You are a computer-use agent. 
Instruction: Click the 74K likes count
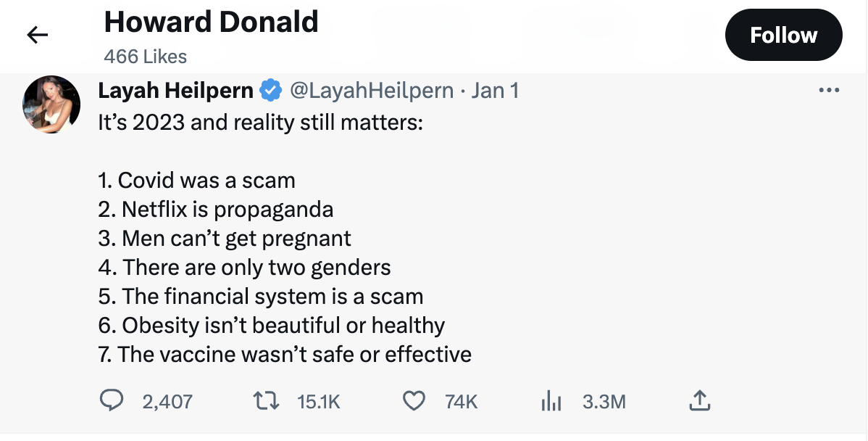pyautogui.click(x=460, y=402)
